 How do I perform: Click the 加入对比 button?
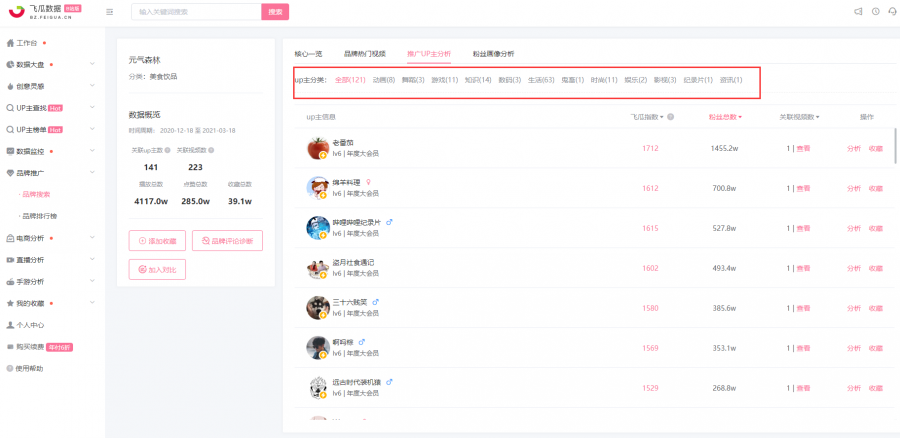pyautogui.click(x=157, y=269)
